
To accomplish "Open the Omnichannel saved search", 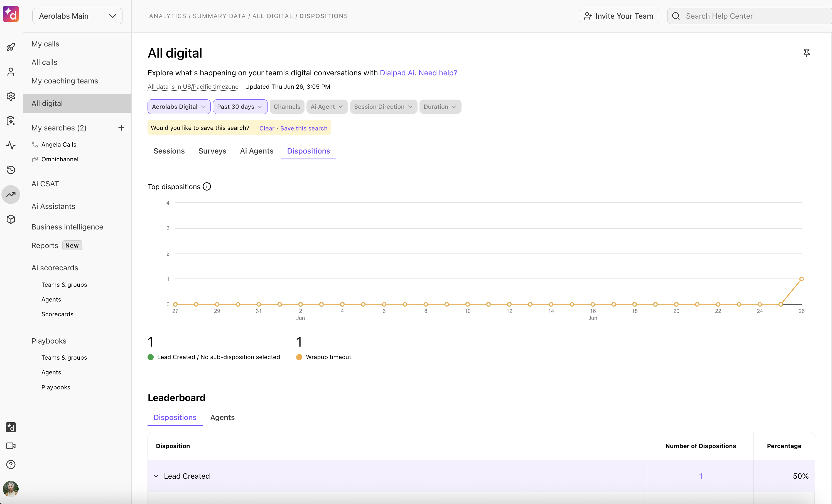I will [60, 159].
